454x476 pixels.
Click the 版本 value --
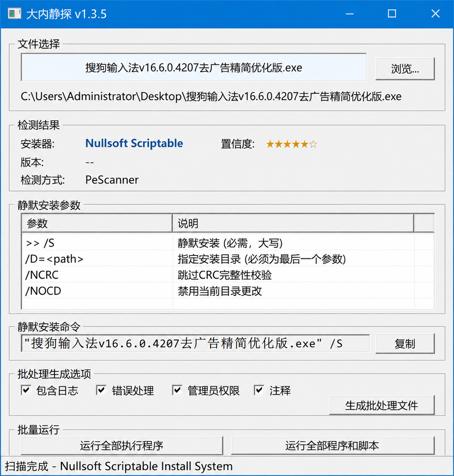(x=90, y=162)
